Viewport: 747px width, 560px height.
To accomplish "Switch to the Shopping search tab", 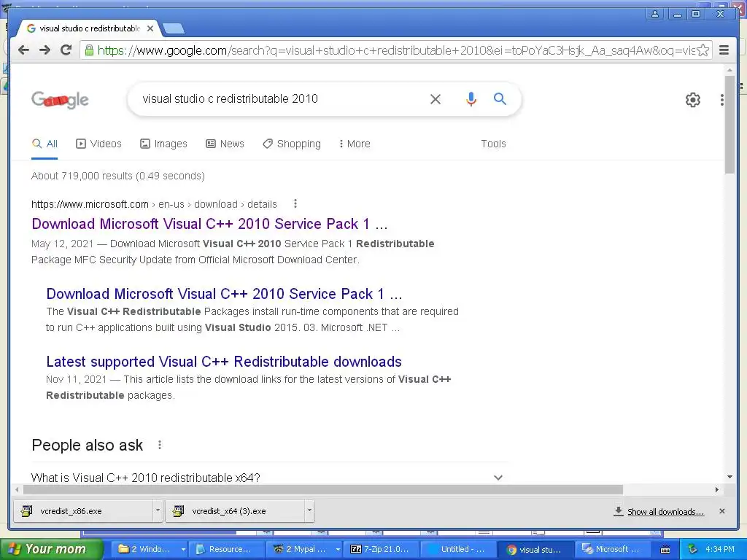I will (292, 144).
